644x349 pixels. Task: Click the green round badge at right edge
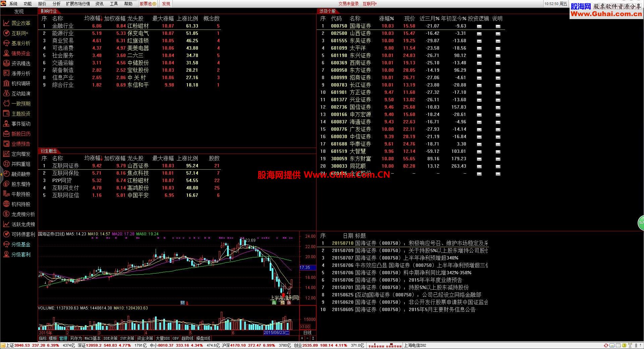click(x=641, y=223)
